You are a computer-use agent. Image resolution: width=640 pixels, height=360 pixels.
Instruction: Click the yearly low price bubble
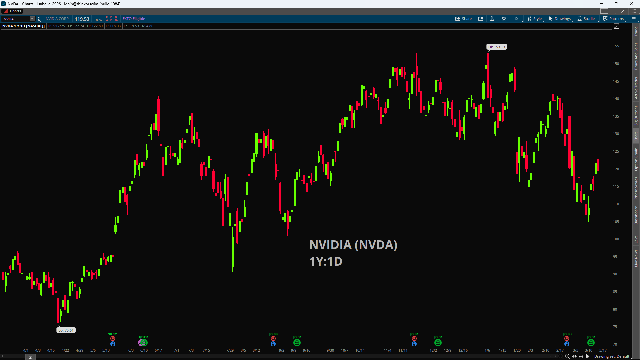tap(66, 330)
